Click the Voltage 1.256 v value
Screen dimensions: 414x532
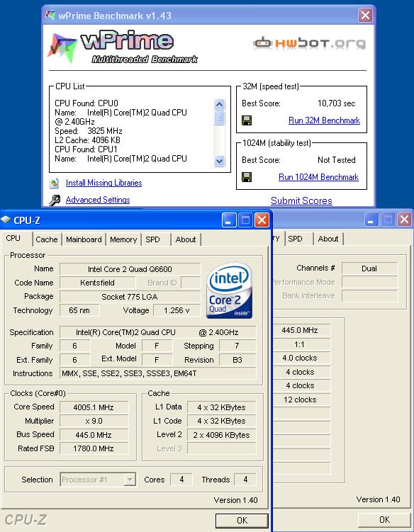click(x=177, y=310)
